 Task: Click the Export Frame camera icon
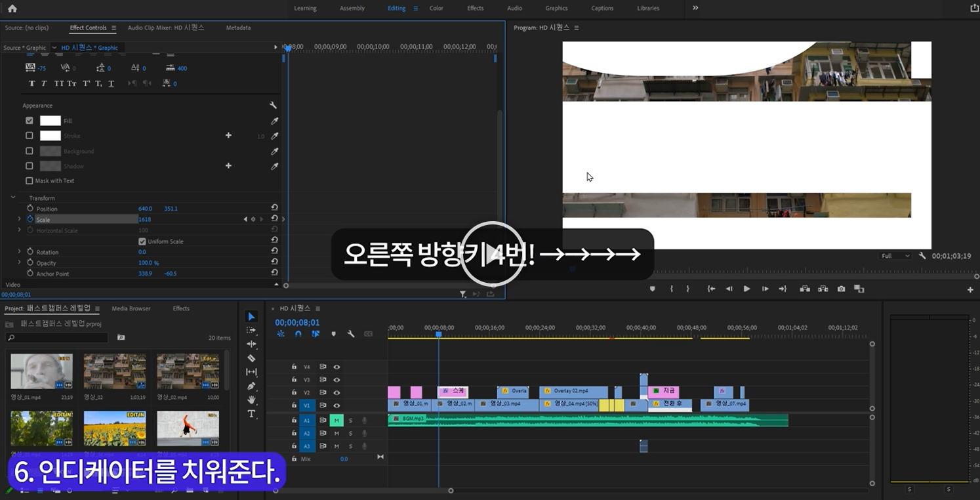point(841,289)
